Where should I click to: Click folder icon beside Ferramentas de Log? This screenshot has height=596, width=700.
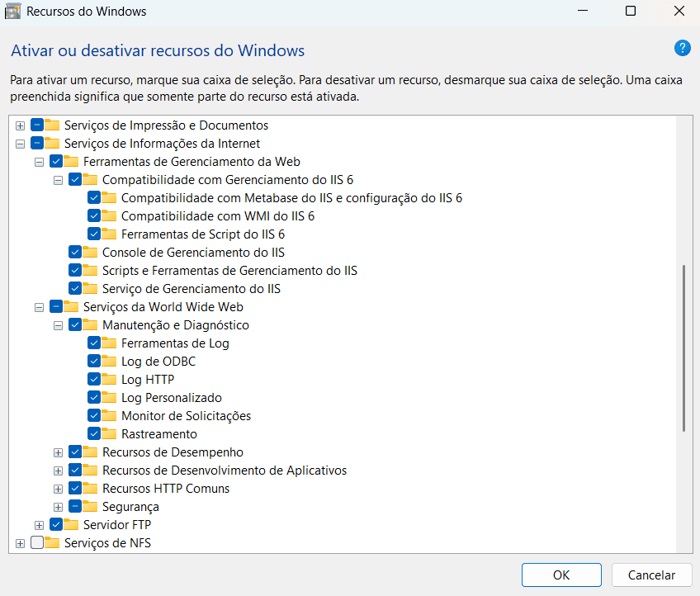[x=109, y=343]
